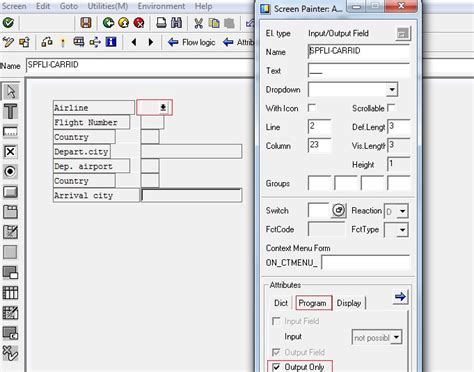Click the pencil Display/Change icon
474x372 pixels.
point(8,42)
